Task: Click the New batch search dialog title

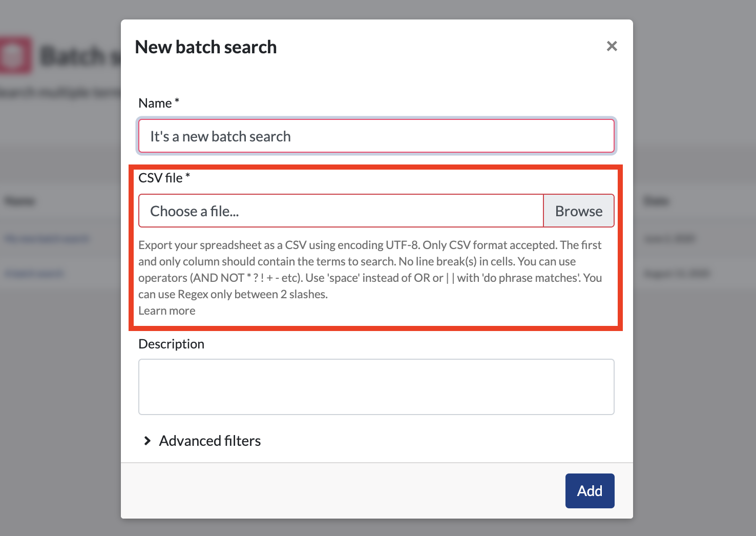Action: [x=206, y=47]
